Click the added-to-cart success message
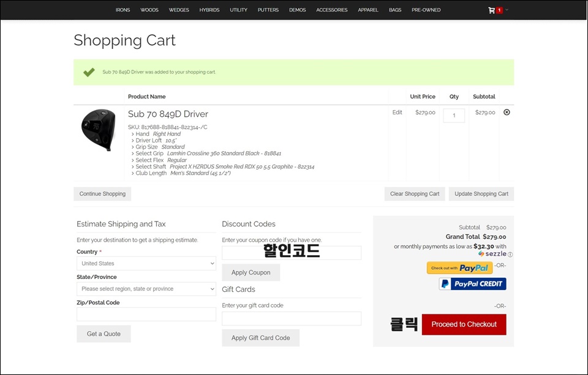This screenshot has width=588, height=375. tap(159, 72)
